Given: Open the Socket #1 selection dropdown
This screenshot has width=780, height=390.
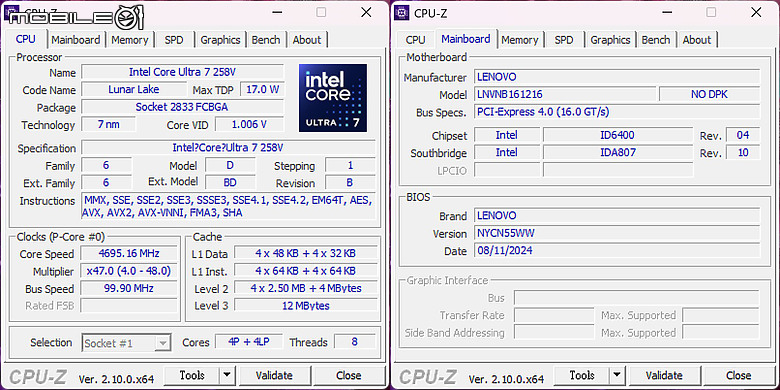Looking at the screenshot, I should tap(126, 343).
